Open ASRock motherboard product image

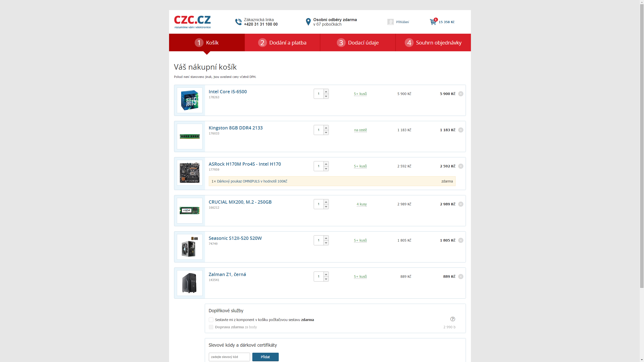click(190, 173)
